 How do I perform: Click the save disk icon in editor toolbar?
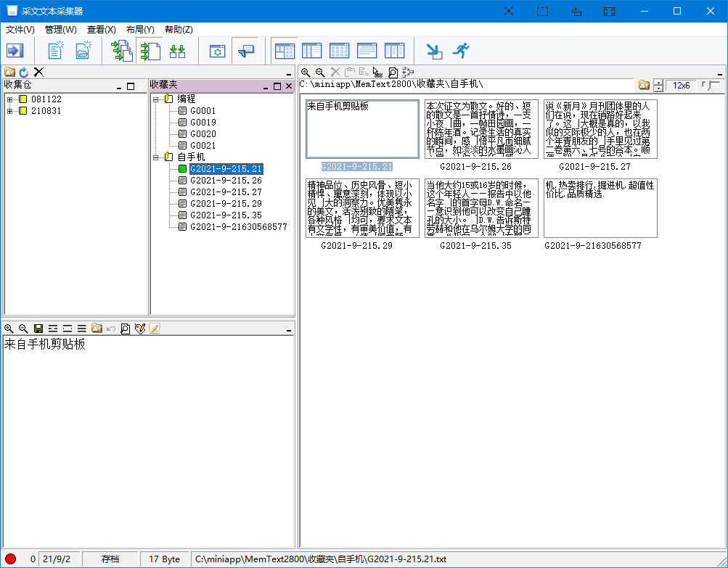(x=38, y=329)
